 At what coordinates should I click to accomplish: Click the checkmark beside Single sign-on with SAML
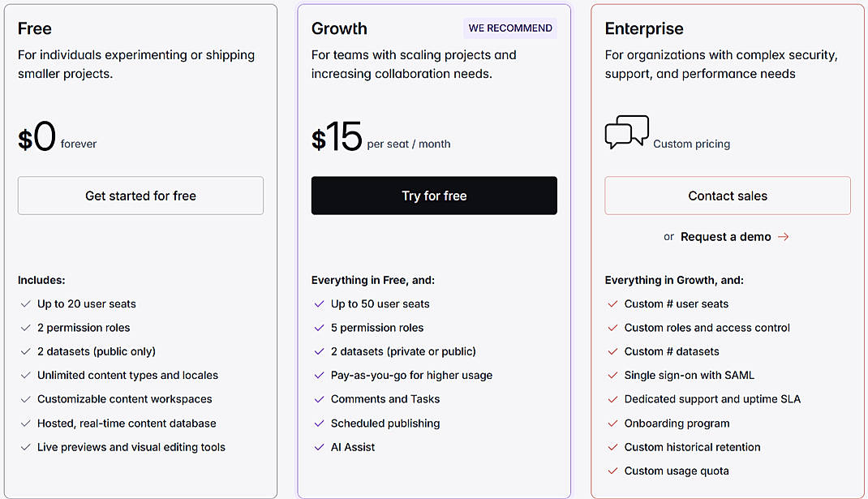612,375
